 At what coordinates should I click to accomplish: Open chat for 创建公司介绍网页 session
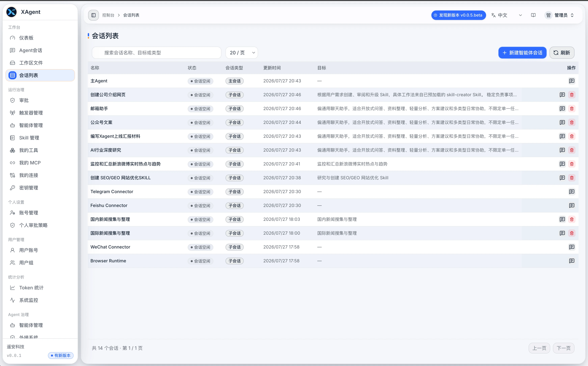point(562,95)
